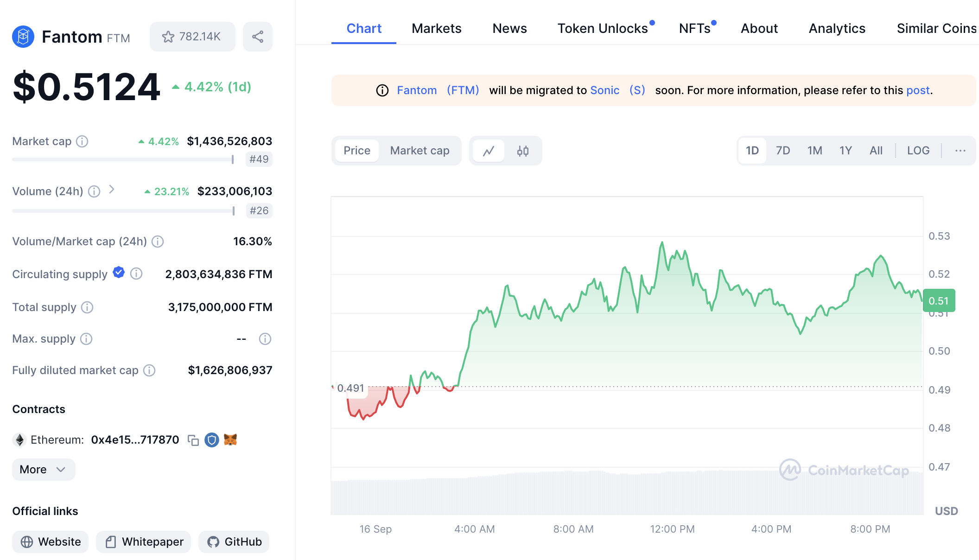Add token to MetaMask via fox icon
The width and height of the screenshot is (979, 560).
[230, 439]
